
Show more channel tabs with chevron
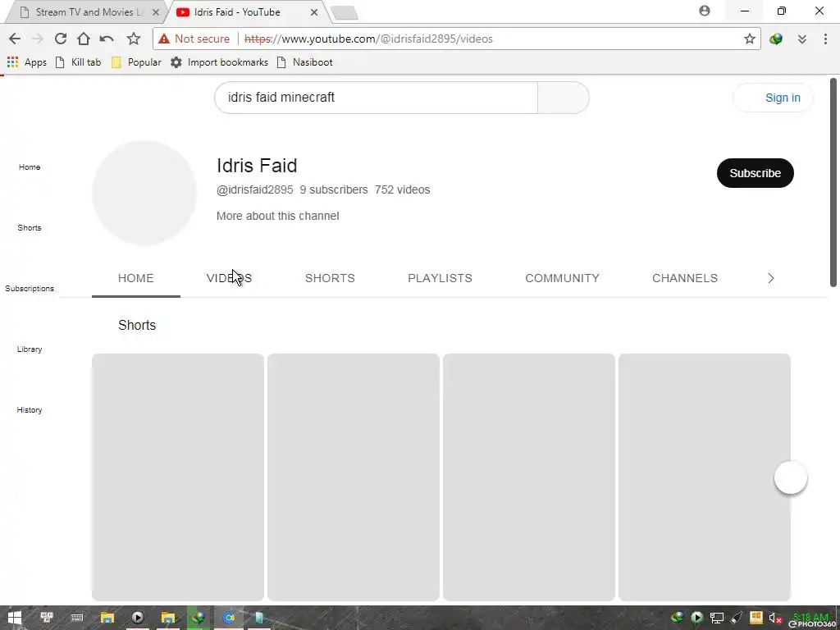point(771,278)
